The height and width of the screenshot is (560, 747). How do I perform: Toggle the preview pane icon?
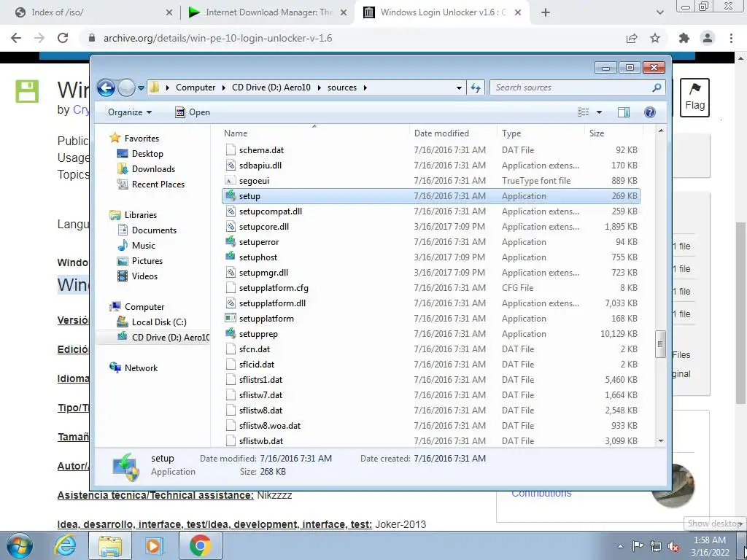coord(623,112)
